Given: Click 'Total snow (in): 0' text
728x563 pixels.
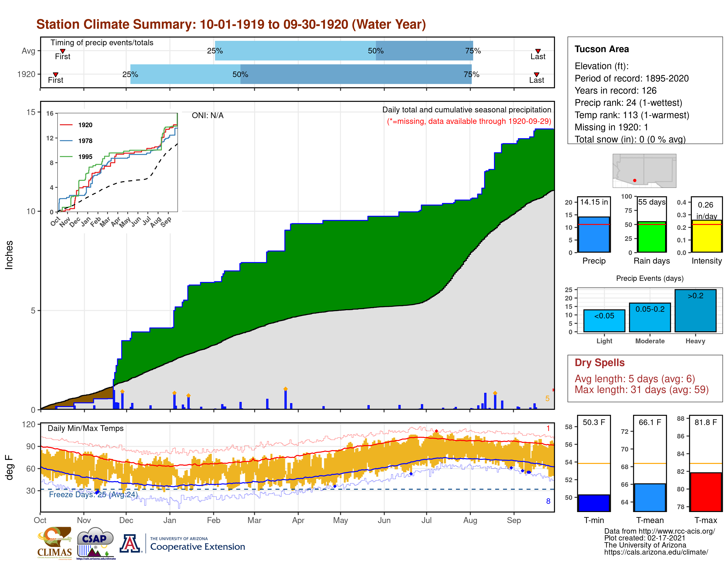Looking at the screenshot, I should point(609,139).
